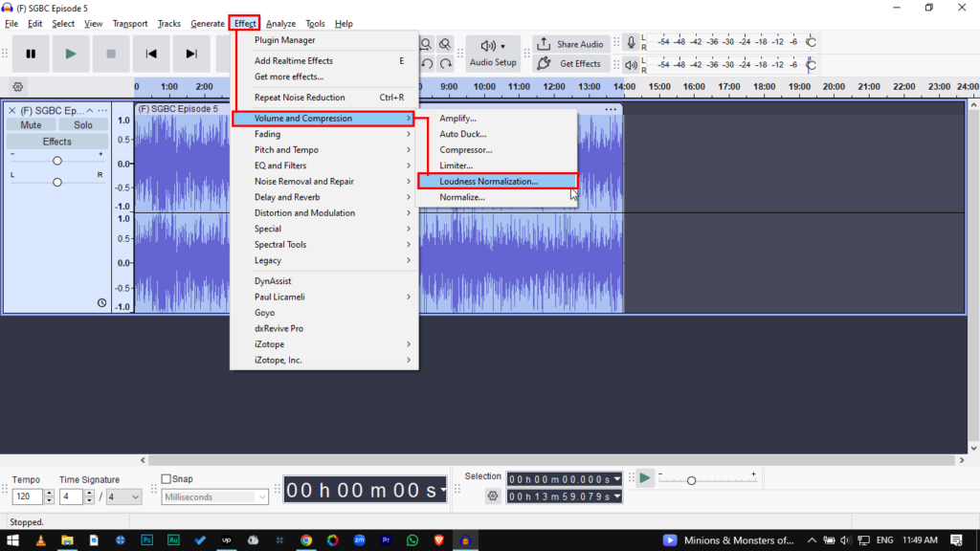Close the SGBC Episode 5 track
This screenshot has height=551, width=980.
[12, 111]
